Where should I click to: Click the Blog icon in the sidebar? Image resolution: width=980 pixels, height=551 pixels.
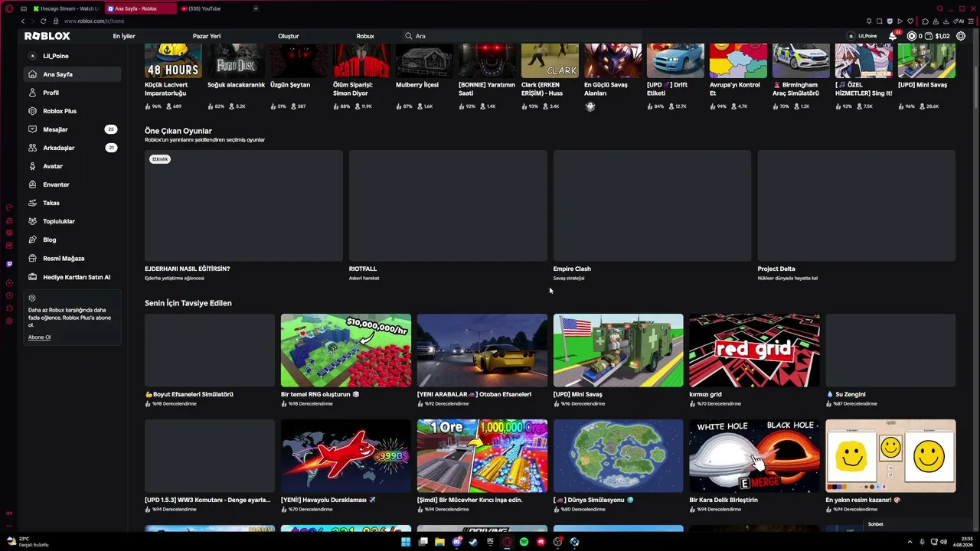(32, 240)
